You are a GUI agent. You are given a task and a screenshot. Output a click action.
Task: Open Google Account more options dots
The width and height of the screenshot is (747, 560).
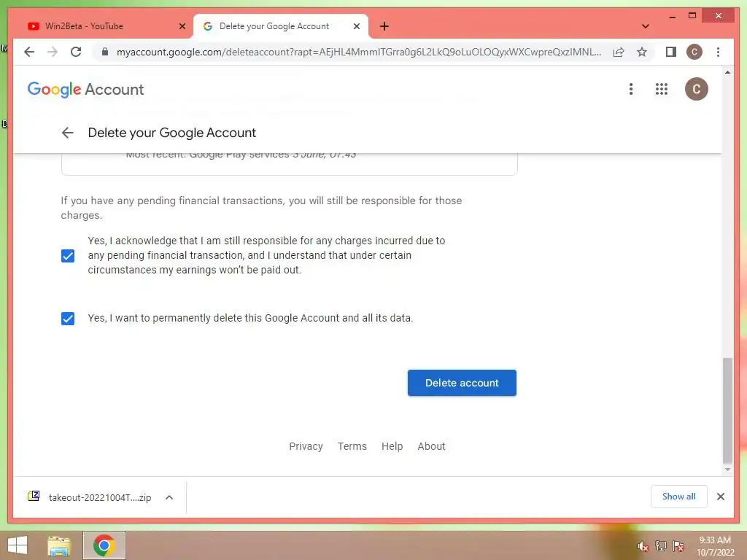tap(631, 89)
